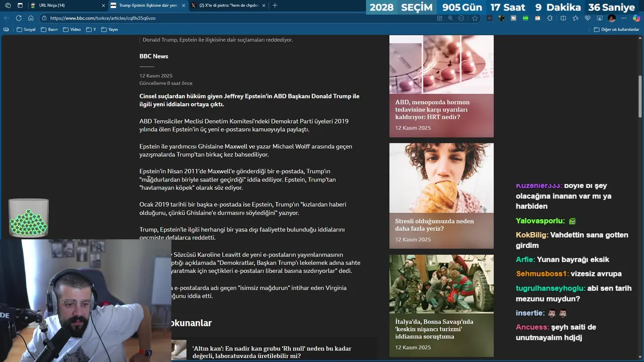This screenshot has height=362, width=644.
Task: Open the orange-white extension icon
Action: point(537,18)
